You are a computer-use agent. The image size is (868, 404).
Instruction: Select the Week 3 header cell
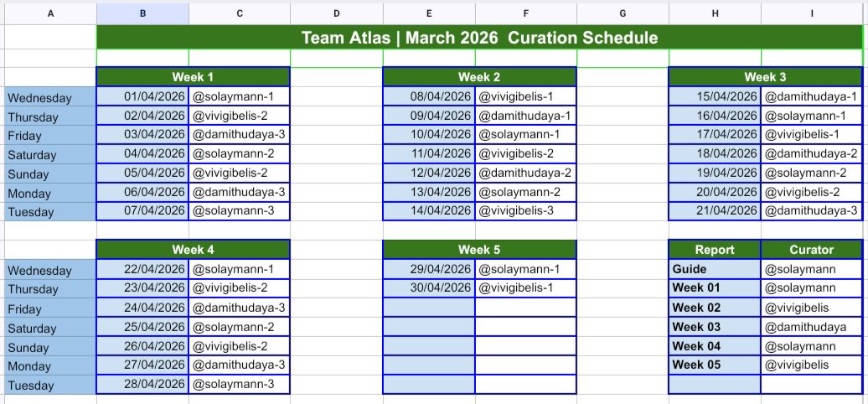[x=765, y=77]
